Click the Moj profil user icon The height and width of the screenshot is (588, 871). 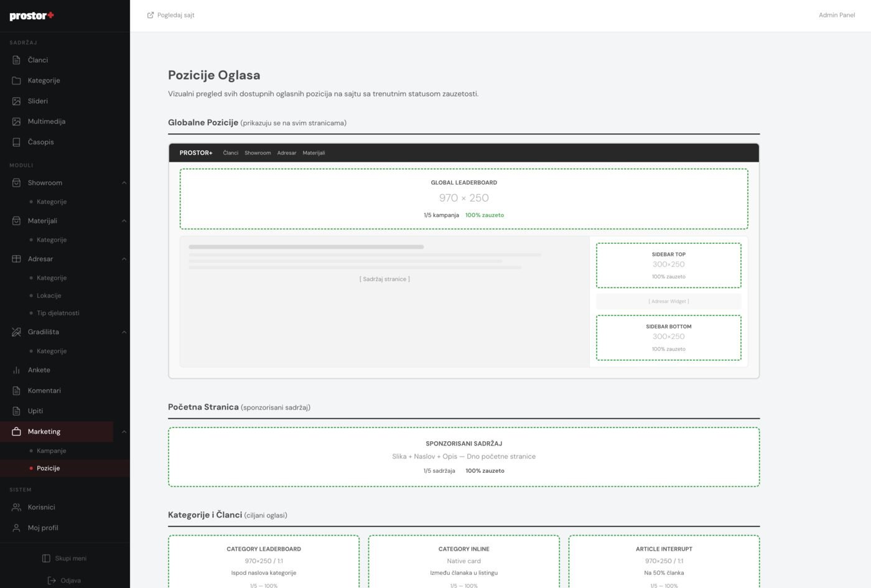coord(16,528)
